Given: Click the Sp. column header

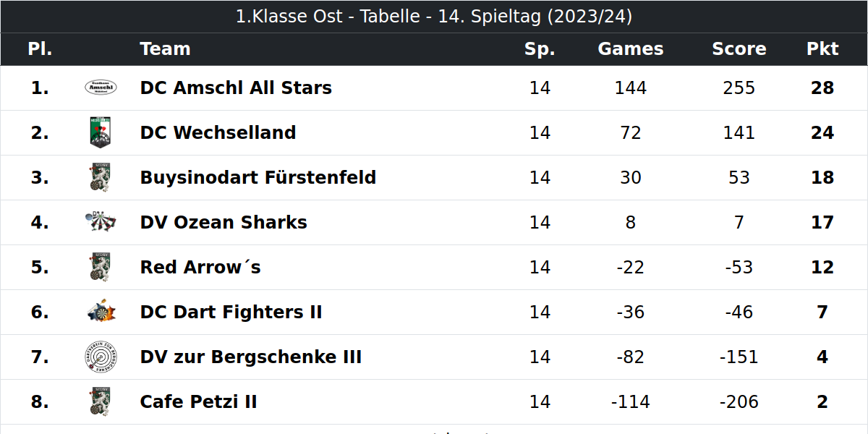Looking at the screenshot, I should click(x=540, y=49).
